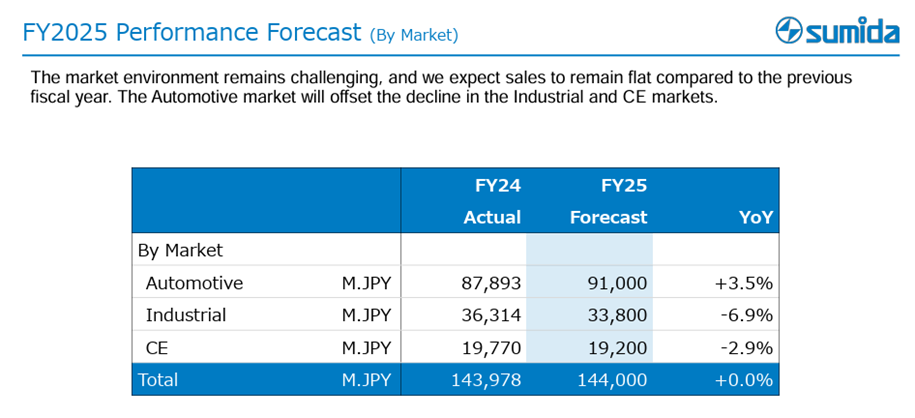The width and height of the screenshot is (915, 418).
Task: Select the By Market row label
Action: pos(180,250)
